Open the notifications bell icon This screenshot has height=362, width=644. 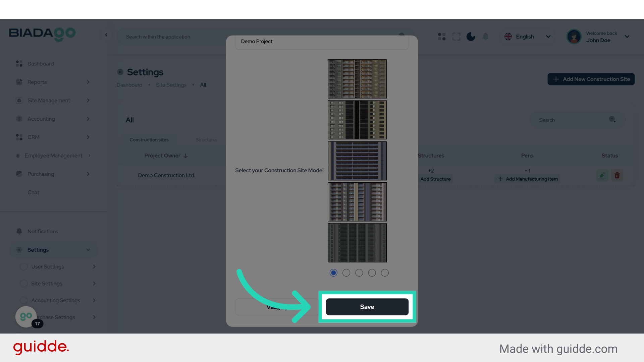tap(485, 37)
